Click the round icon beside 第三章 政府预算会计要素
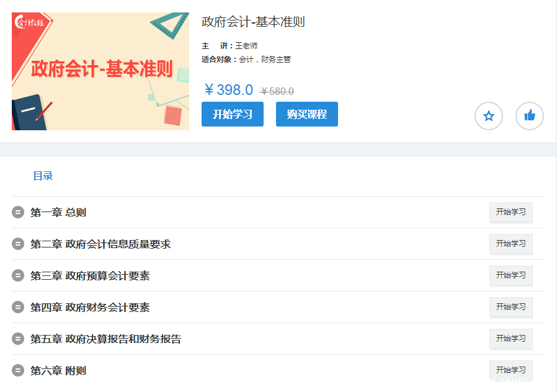The width and height of the screenshot is (557, 392). [18, 275]
